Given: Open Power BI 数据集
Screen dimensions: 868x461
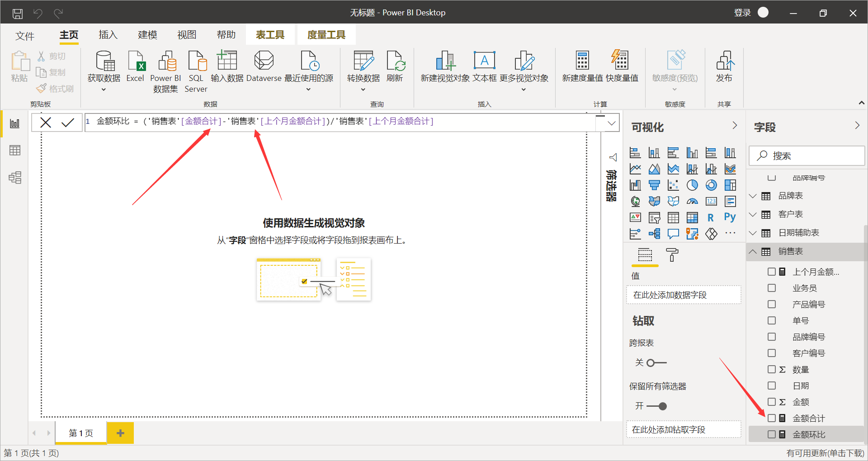Looking at the screenshot, I should point(165,71).
